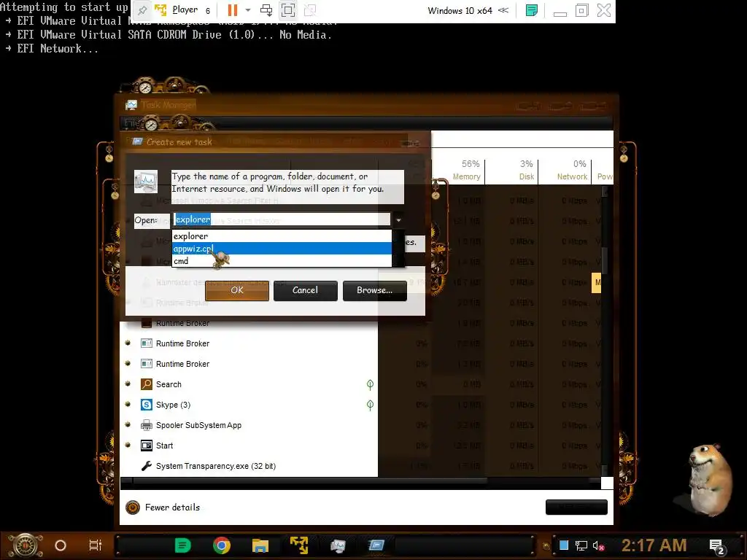
Task: Click the Task Manager bottom-right End task button
Action: tap(576, 507)
